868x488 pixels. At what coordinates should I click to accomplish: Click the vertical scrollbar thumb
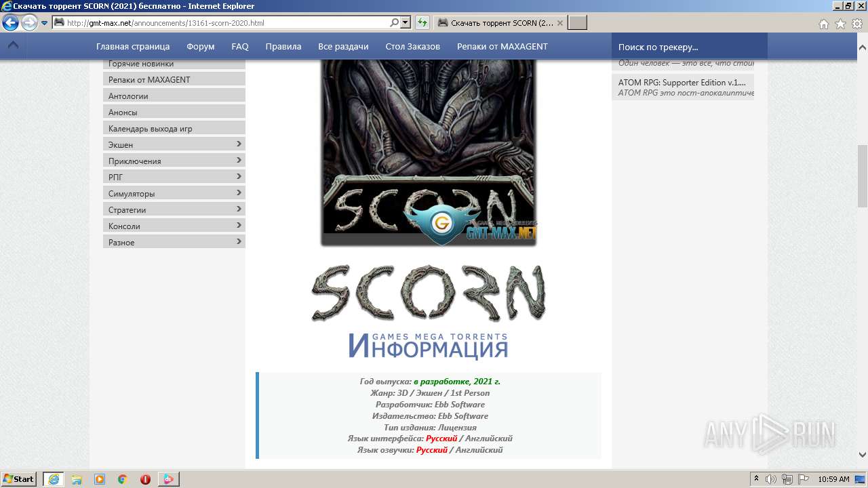[862, 176]
